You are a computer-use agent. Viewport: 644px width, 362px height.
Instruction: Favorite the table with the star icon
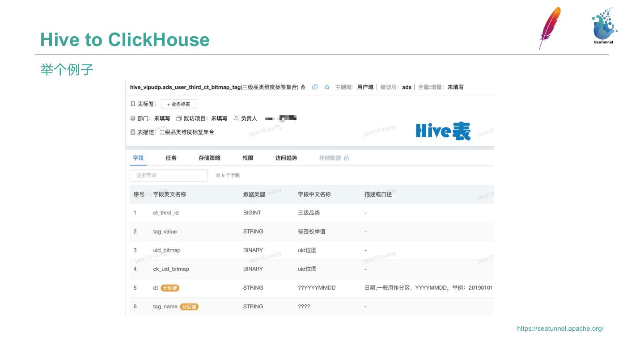(327, 87)
